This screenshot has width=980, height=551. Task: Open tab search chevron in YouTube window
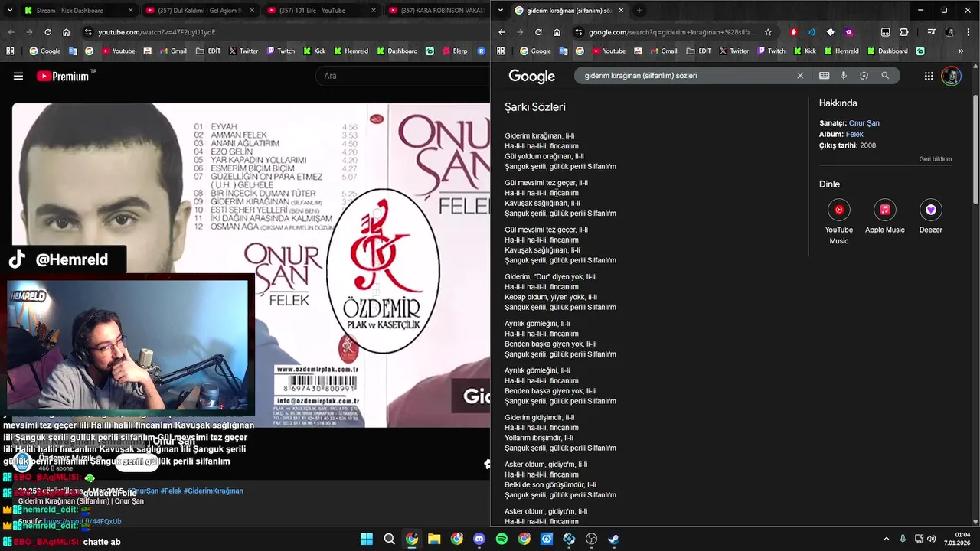[x=10, y=11]
